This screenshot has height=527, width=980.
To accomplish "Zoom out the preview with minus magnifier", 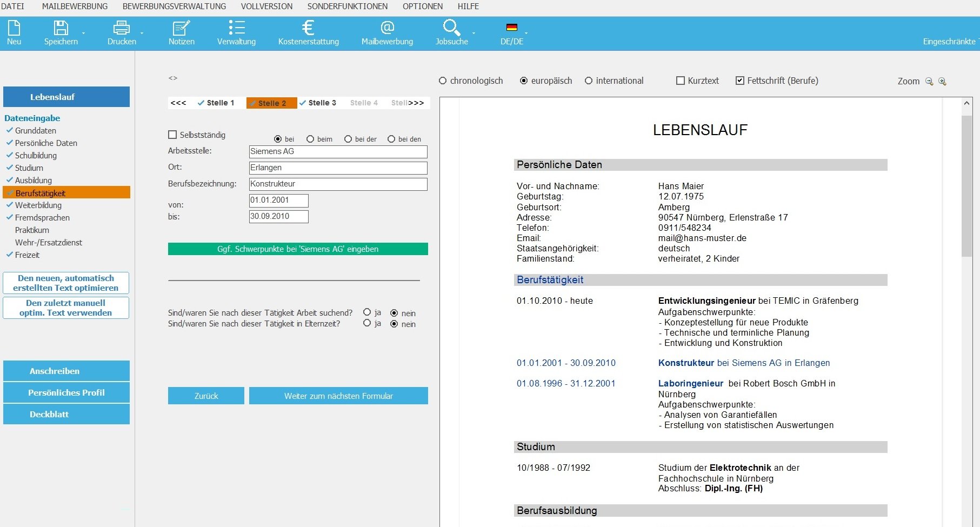I will click(x=929, y=81).
